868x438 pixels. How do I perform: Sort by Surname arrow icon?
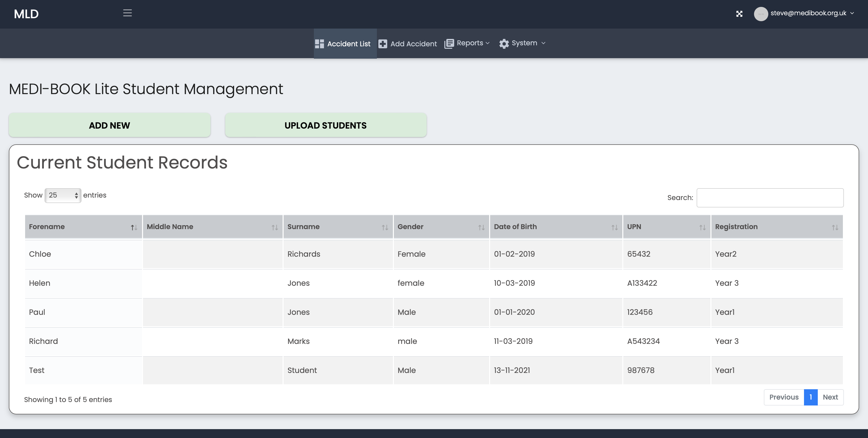tap(385, 228)
